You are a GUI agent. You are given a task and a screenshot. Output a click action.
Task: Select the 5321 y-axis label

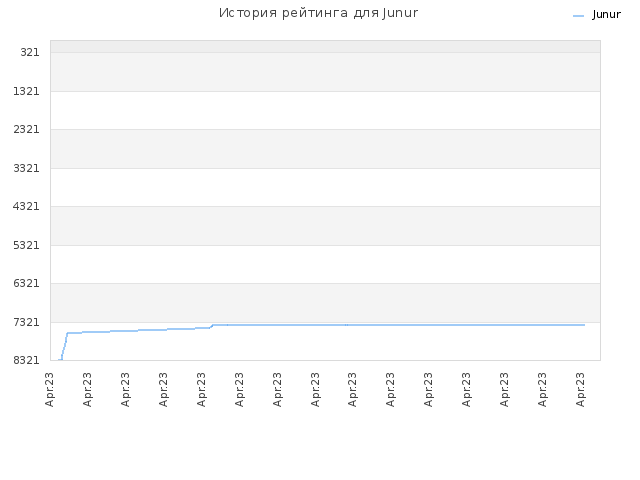(26, 245)
